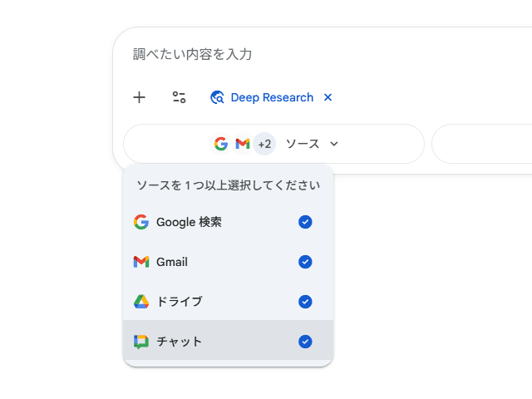
Task: Click the plus add-files icon
Action: [x=140, y=97]
